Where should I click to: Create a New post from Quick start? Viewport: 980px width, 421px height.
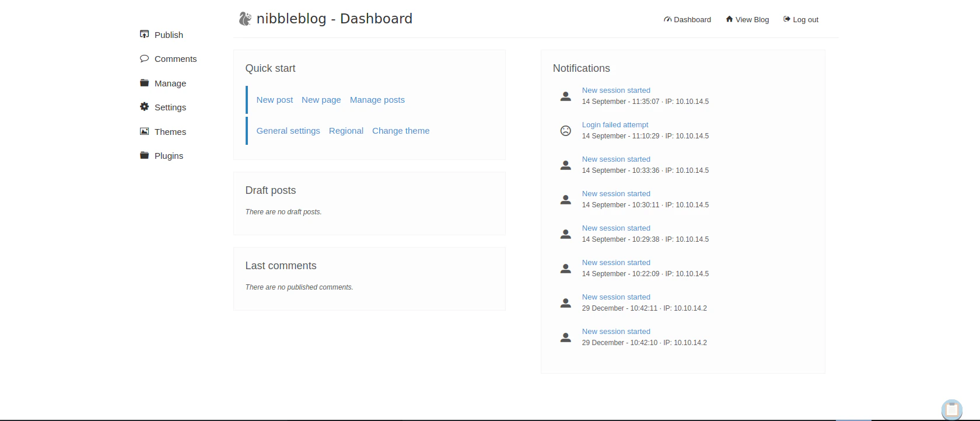coord(275,100)
